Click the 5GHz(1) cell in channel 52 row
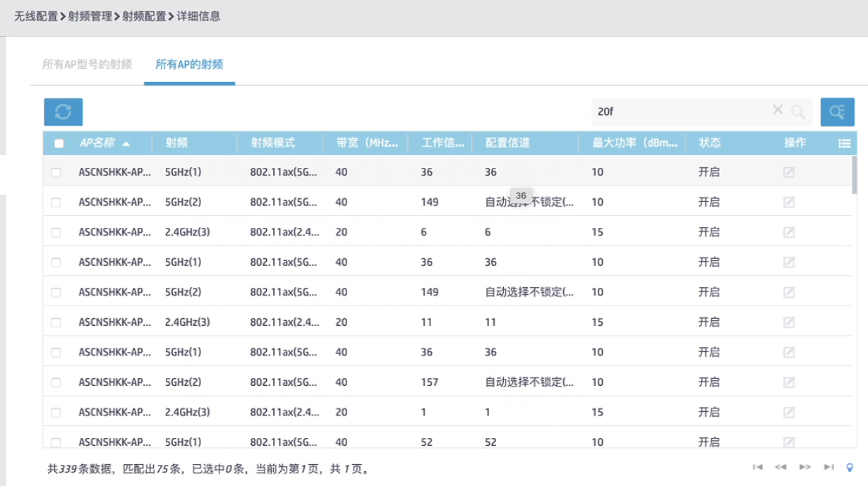 coord(183,442)
